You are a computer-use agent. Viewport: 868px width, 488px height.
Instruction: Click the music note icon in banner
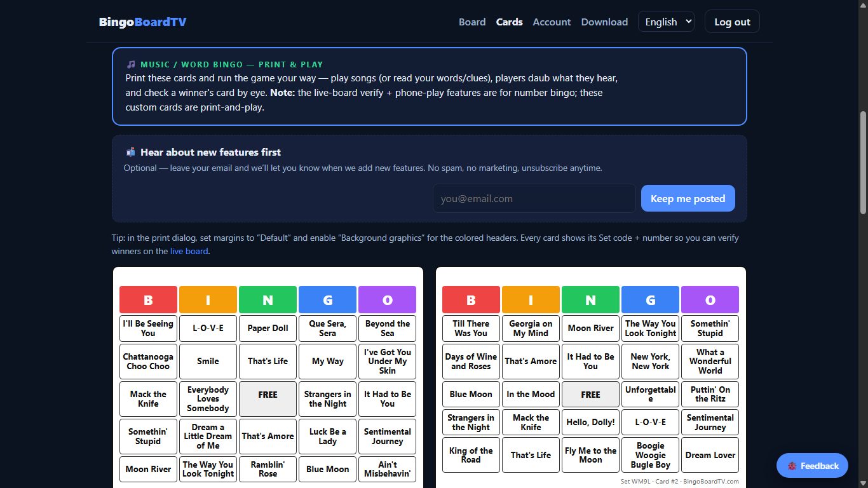(131, 64)
